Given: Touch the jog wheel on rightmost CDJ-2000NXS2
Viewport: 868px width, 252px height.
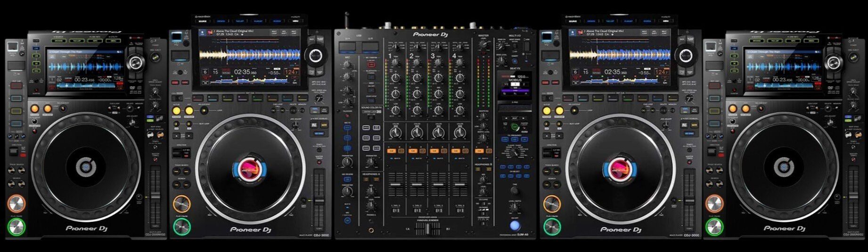Looking at the screenshot, I should click(783, 166).
